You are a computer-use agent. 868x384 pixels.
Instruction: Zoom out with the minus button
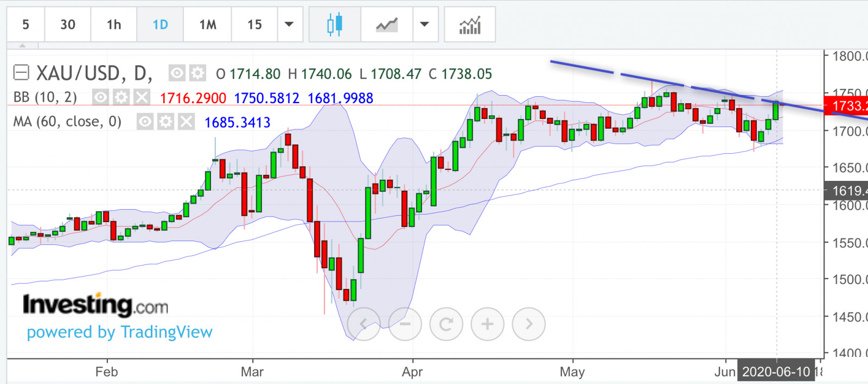pos(405,324)
